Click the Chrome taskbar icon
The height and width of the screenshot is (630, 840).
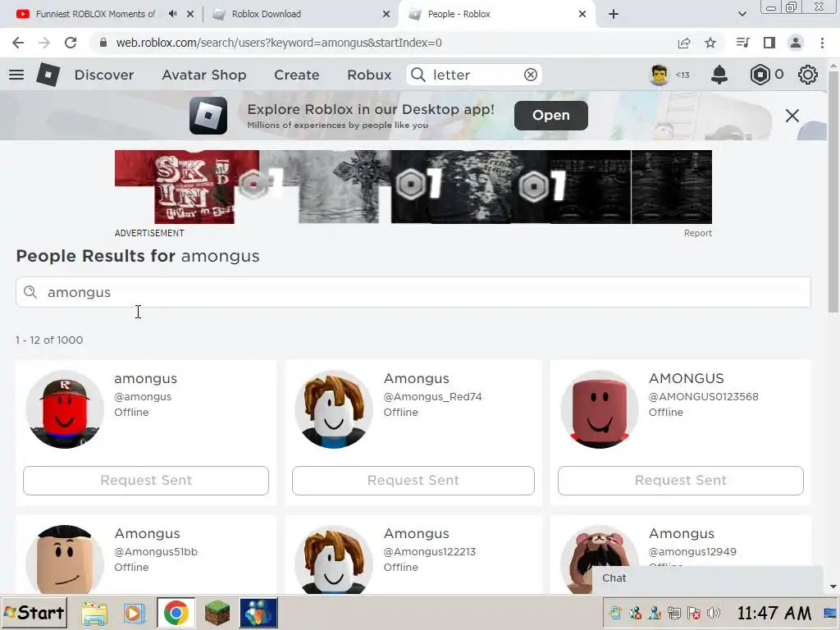pyautogui.click(x=176, y=613)
